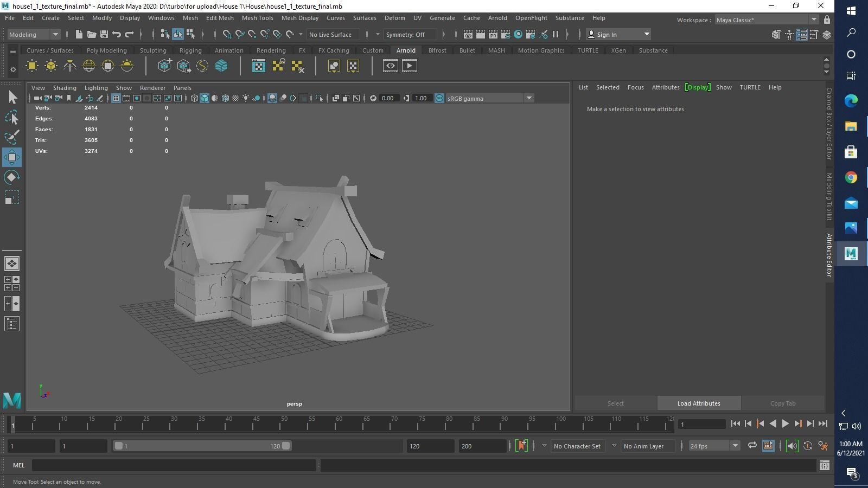Start Arnold render play icon

(x=410, y=66)
